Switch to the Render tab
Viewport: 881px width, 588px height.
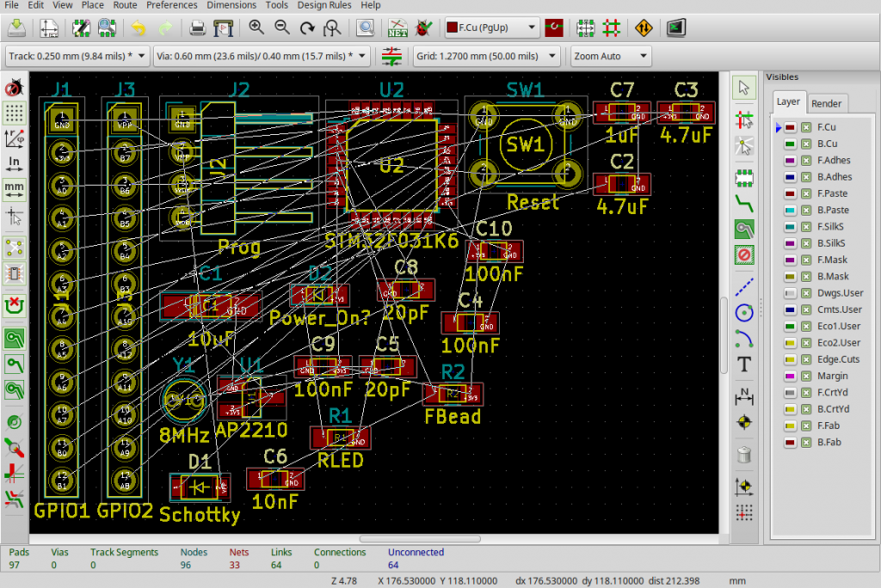(x=826, y=103)
